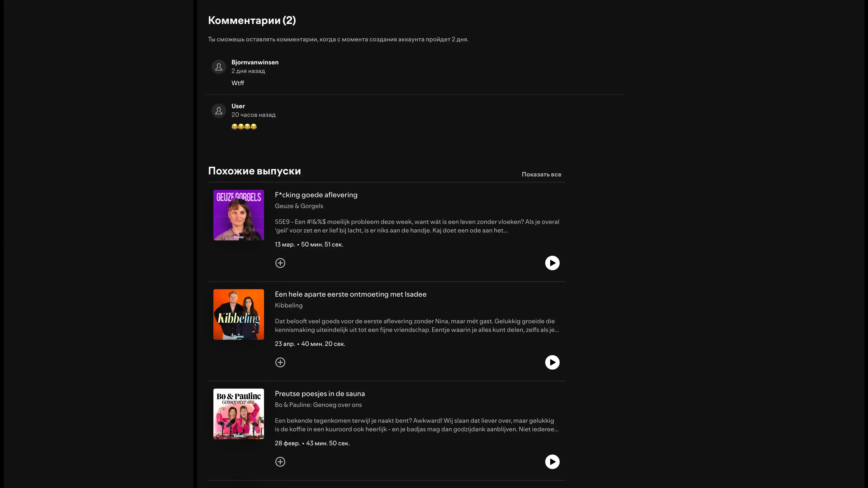Open the F*cking goede aflevering title
Image resolution: width=868 pixels, height=488 pixels.
click(x=316, y=195)
